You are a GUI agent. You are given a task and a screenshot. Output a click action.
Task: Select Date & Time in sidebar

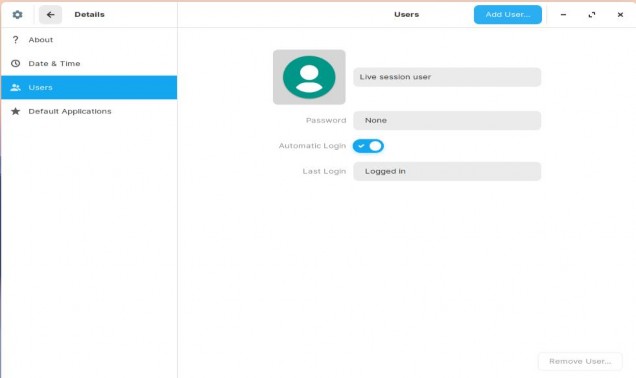pos(89,64)
